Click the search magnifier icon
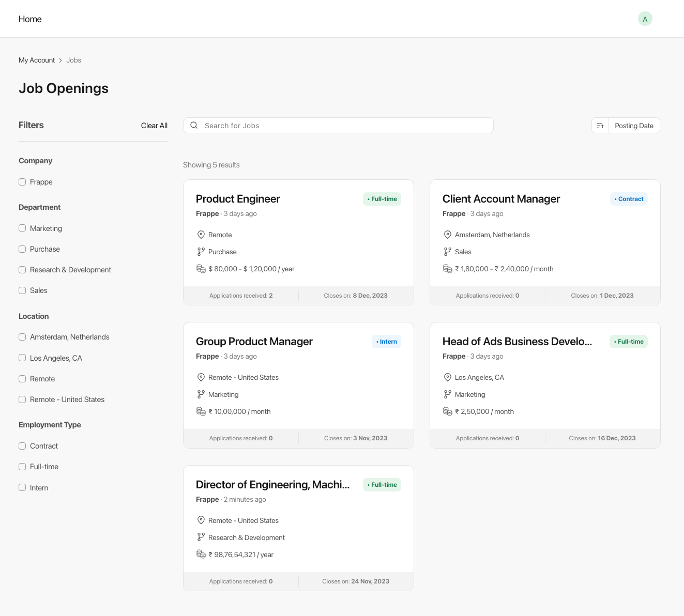 [194, 126]
